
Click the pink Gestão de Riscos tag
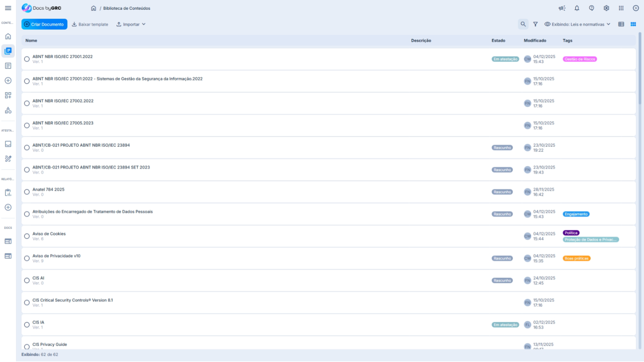click(580, 59)
